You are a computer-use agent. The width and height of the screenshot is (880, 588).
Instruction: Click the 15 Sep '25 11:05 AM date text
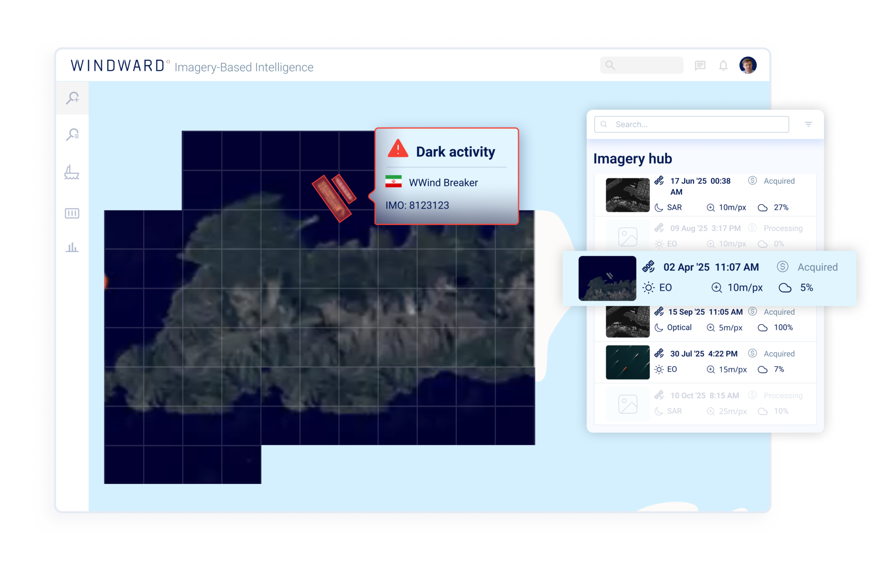click(706, 312)
